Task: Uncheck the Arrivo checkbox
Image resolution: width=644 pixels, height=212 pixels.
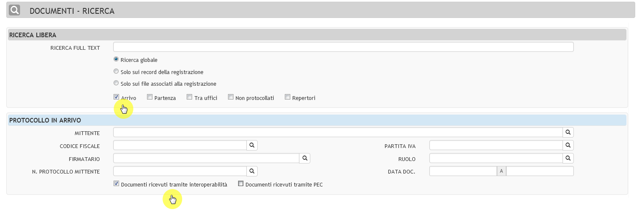Action: (x=116, y=97)
